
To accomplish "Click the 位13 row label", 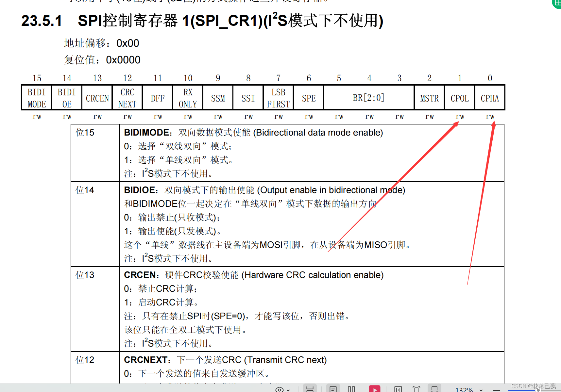I will tap(85, 275).
